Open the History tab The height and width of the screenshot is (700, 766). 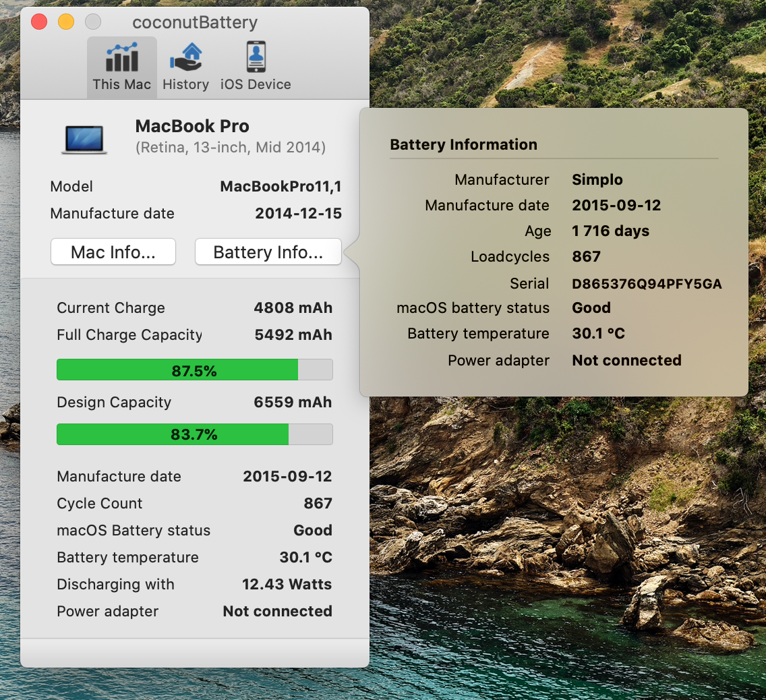pos(185,67)
